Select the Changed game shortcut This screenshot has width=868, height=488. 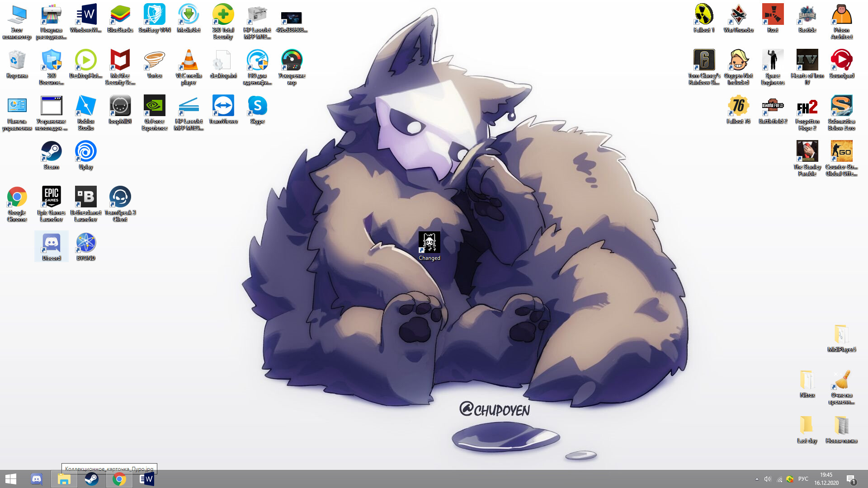[429, 246]
